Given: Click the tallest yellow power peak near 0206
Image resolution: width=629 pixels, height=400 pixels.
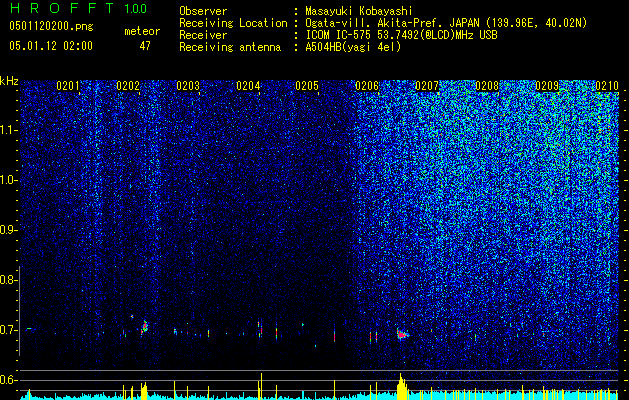Looking at the screenshot, I should (401, 386).
